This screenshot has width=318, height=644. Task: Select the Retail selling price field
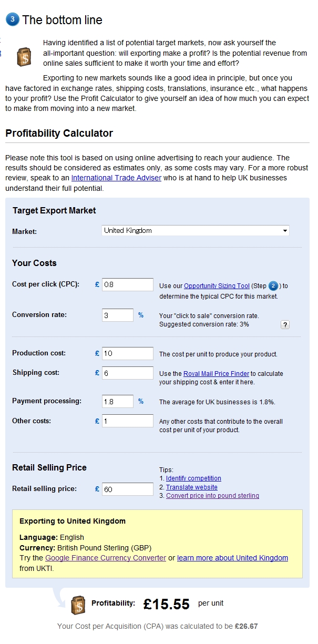coord(128,489)
